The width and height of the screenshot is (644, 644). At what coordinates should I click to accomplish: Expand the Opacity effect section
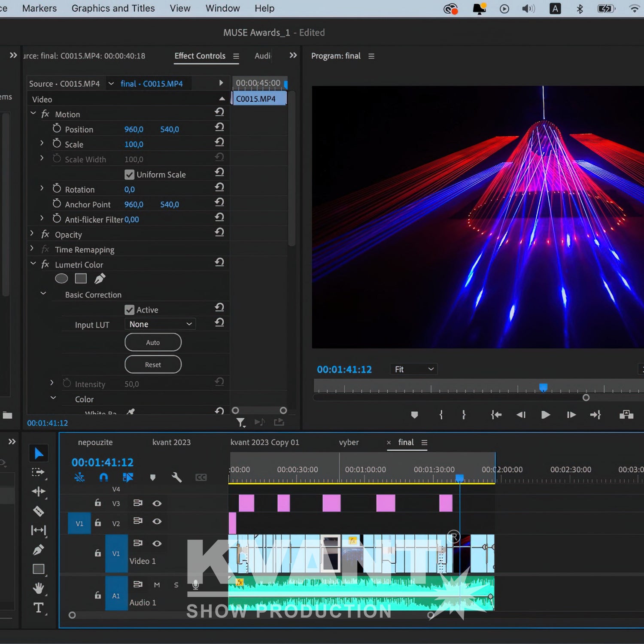point(32,234)
